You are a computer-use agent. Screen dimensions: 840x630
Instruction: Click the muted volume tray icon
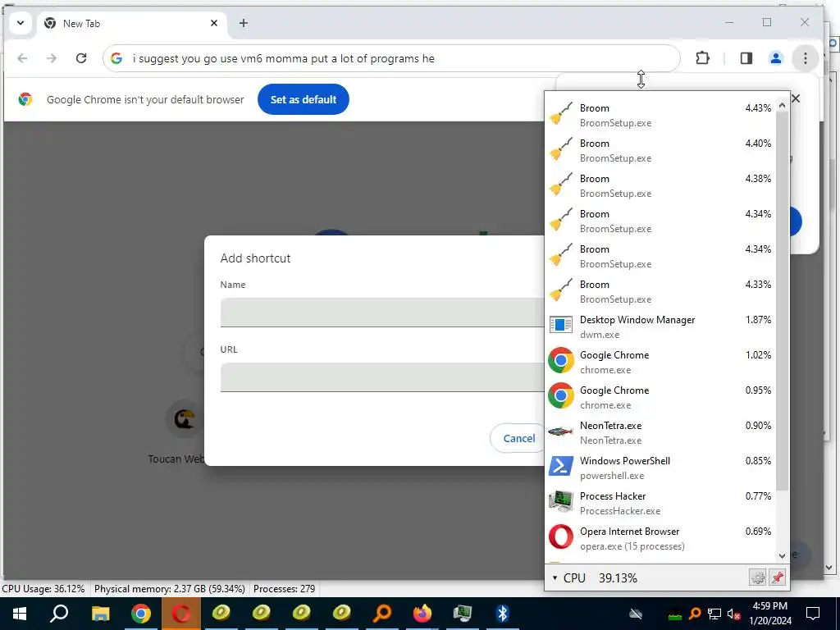click(x=733, y=614)
